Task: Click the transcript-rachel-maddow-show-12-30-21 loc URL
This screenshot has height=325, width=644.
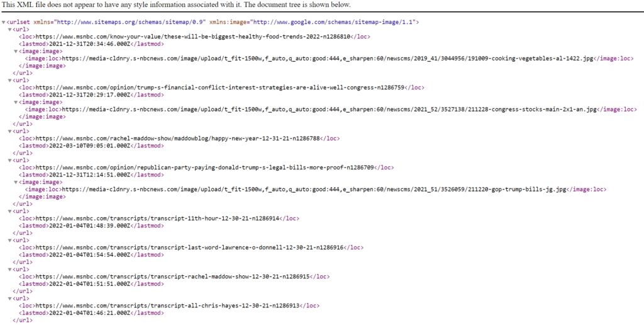Action: 172,277
